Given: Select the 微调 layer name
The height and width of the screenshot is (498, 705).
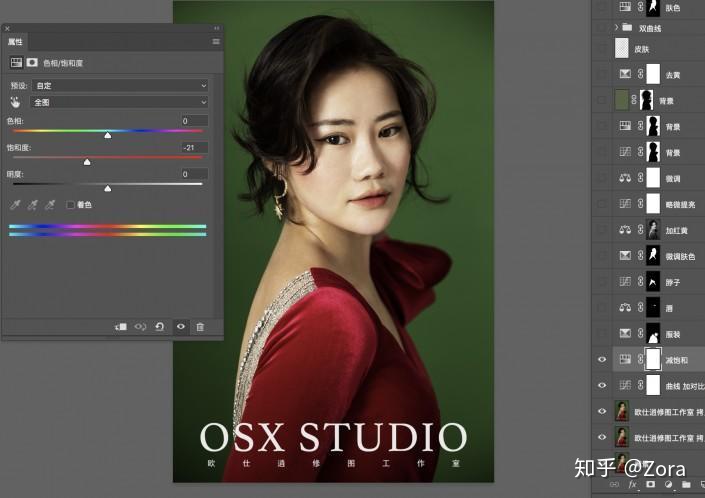Looking at the screenshot, I should (x=673, y=178).
